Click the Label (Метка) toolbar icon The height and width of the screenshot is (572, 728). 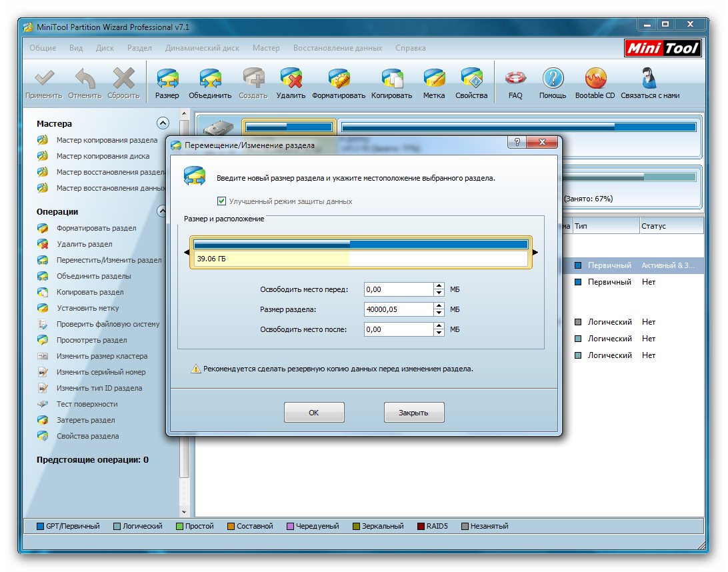click(434, 83)
